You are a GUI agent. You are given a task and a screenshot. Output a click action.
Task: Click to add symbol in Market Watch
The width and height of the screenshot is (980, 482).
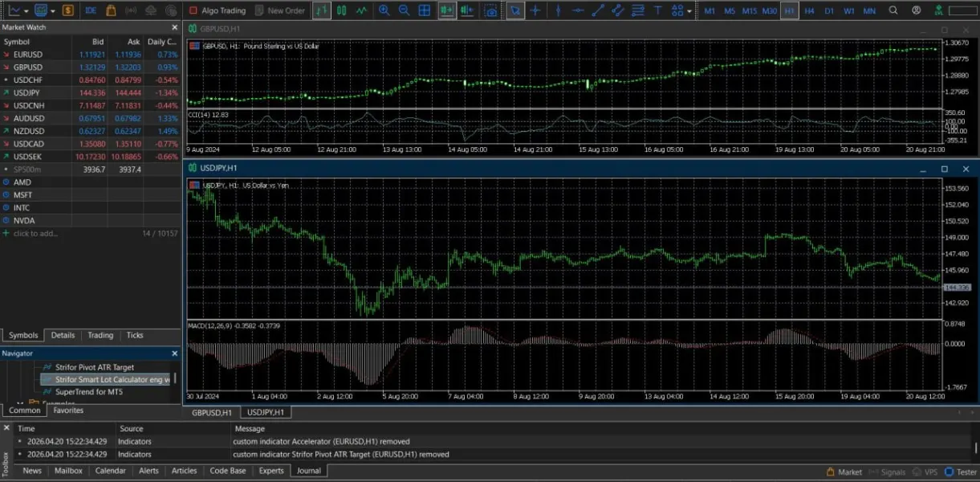point(35,233)
